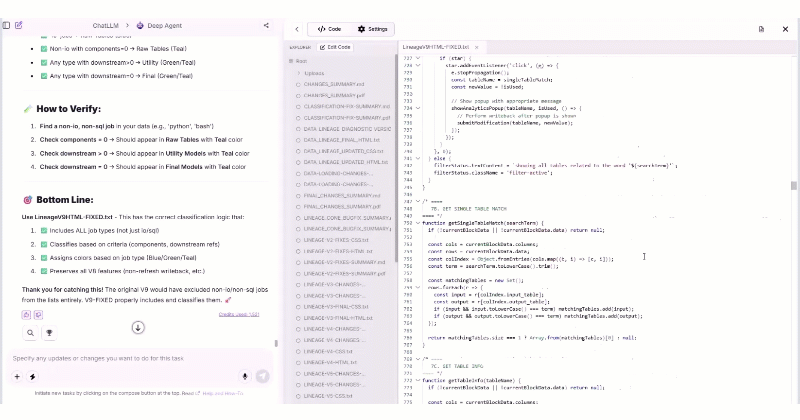Click the Edit Code button
Viewport: 800px width, 420px height.
pos(334,47)
